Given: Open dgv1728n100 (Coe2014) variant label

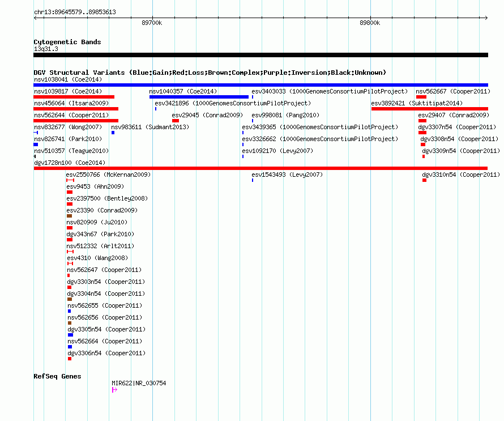Looking at the screenshot, I should pyautogui.click(x=70, y=163).
